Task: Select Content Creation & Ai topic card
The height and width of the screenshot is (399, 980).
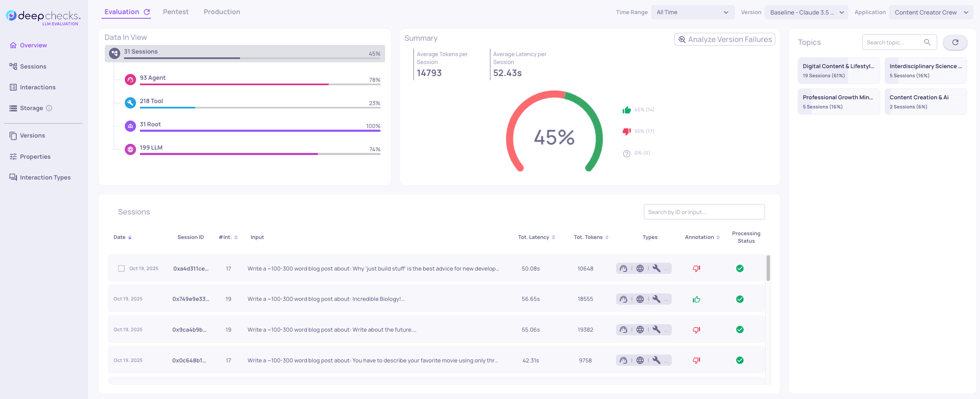Action: (926, 102)
